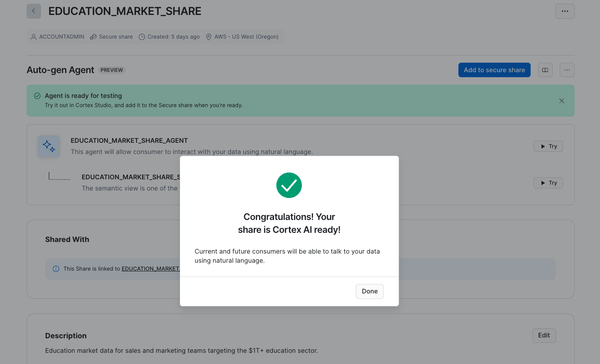Click the 'Congratulations! Your share is Cortex AI ready!' heading
Screen dimensions: 600x364
pos(289,223)
